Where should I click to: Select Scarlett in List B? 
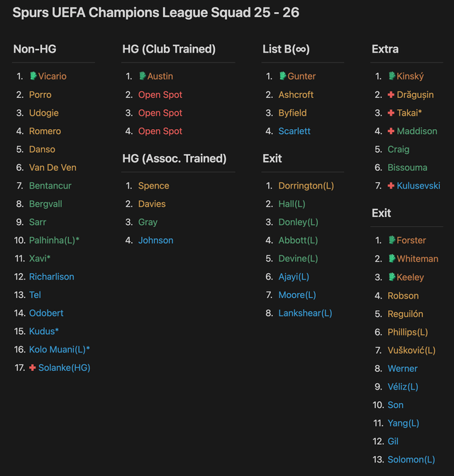[x=294, y=131]
